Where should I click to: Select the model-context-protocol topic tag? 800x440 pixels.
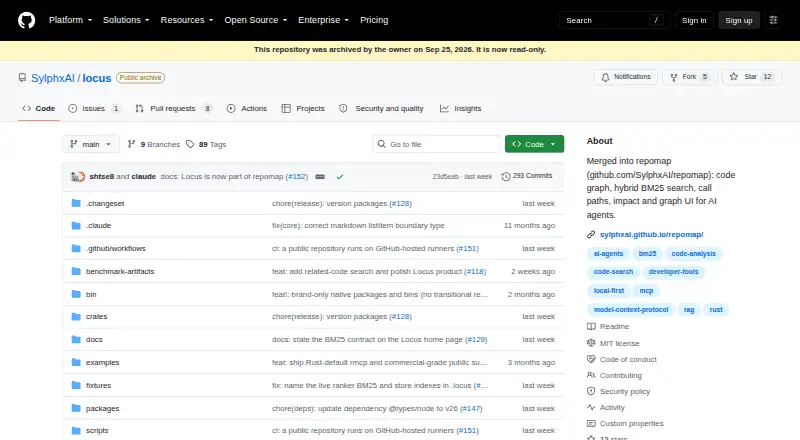(631, 310)
